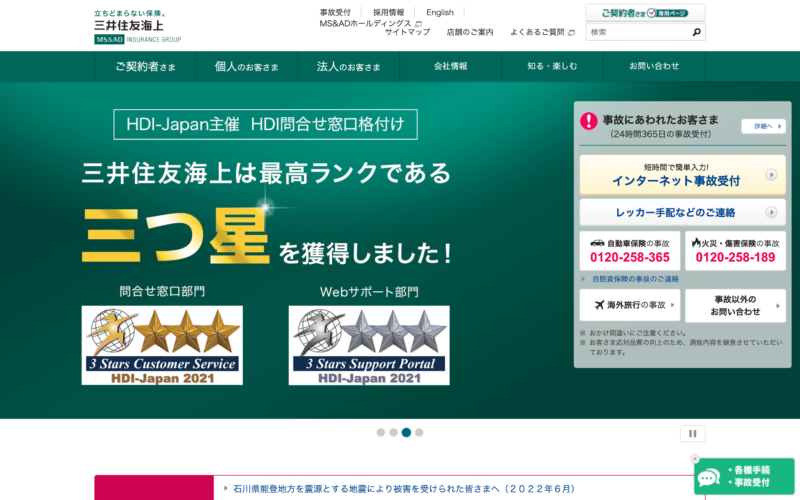The image size is (800, 500).
Task: Click the 事故以外のお問い合わせ button
Action: pos(735,306)
